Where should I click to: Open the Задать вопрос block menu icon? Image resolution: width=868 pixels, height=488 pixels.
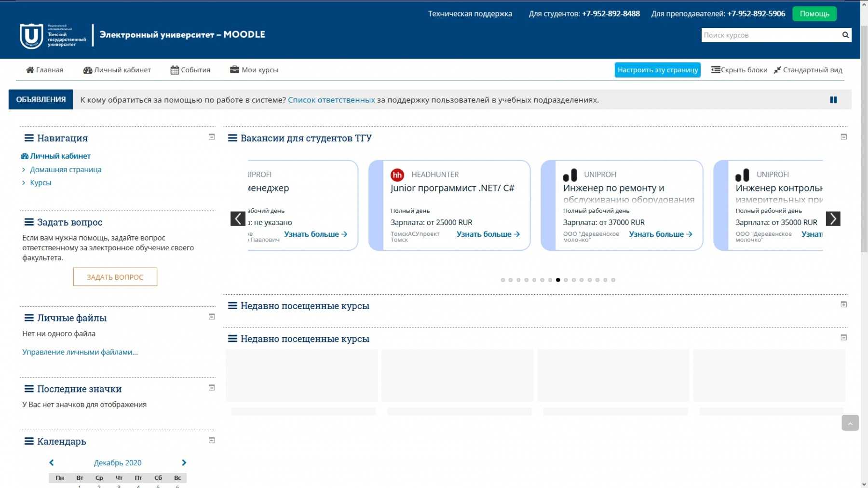point(29,222)
